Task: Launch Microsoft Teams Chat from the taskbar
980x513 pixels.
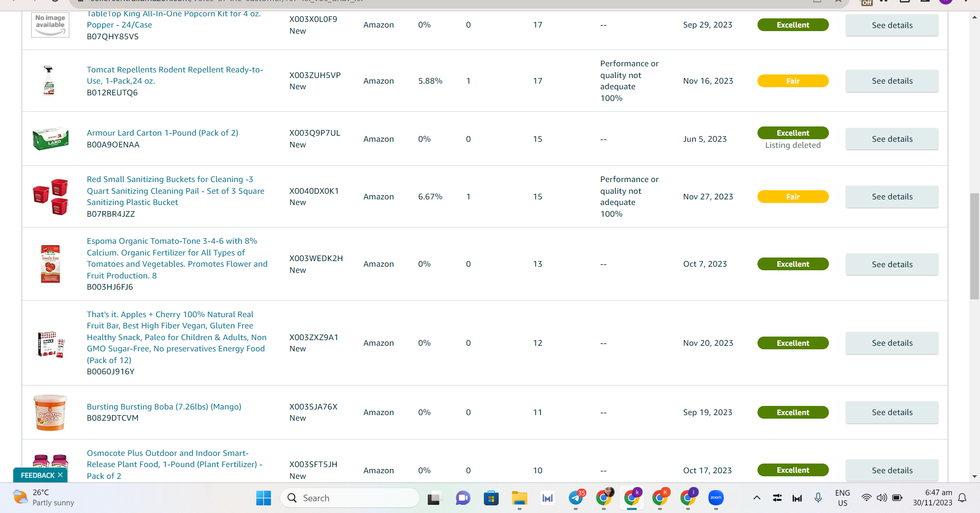Action: tap(463, 498)
